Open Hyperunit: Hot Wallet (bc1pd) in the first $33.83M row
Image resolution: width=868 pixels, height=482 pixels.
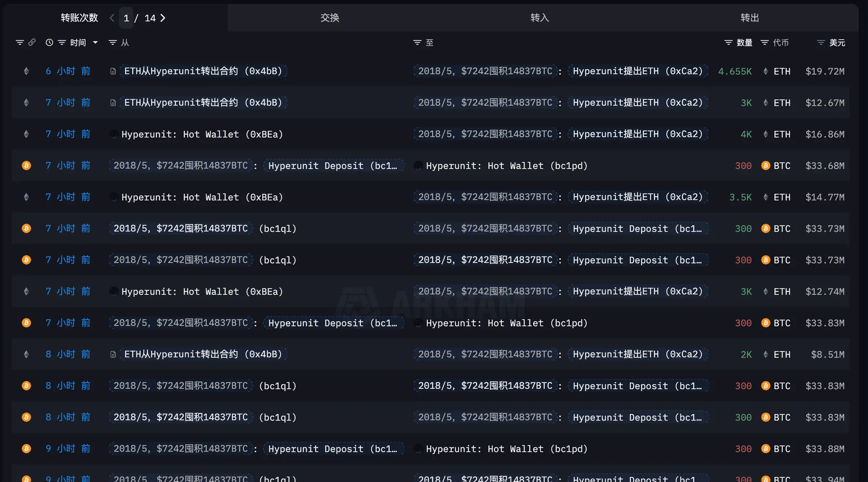point(507,323)
